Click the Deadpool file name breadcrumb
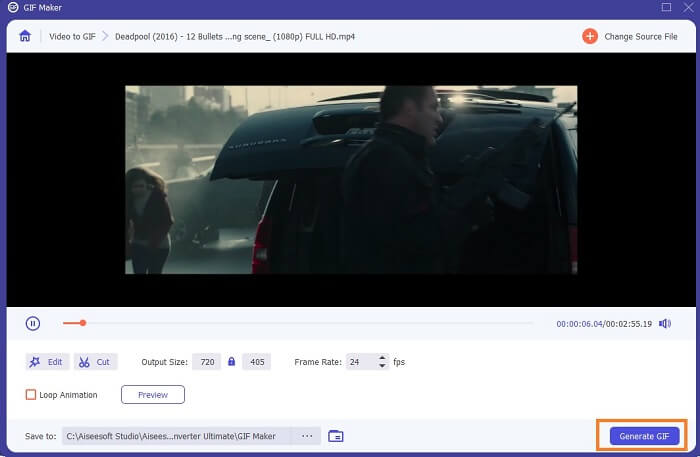This screenshot has height=457, width=700. 235,37
